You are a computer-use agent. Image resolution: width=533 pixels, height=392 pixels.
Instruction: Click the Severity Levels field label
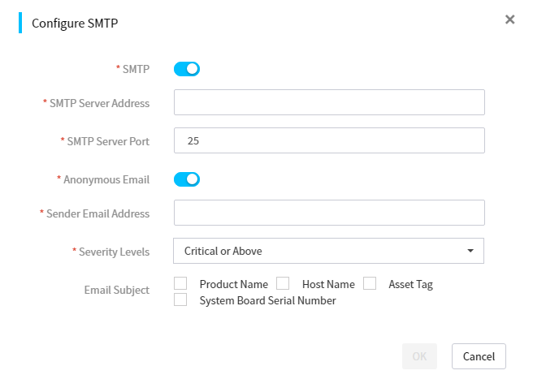pos(115,252)
